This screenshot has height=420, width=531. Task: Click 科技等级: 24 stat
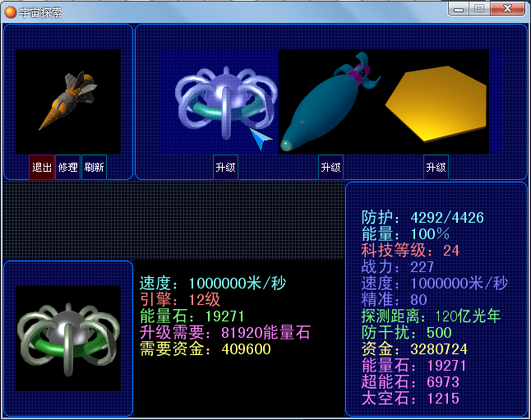click(x=410, y=251)
